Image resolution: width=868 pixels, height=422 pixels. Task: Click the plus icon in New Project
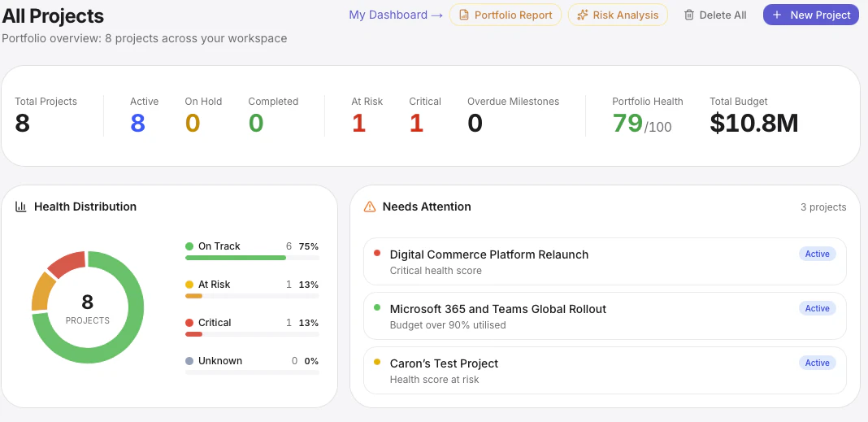[x=777, y=15]
